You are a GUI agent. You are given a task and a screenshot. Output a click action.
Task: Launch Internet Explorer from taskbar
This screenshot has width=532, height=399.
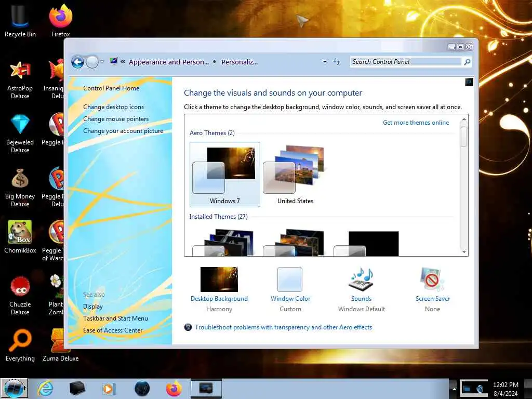coord(45,389)
